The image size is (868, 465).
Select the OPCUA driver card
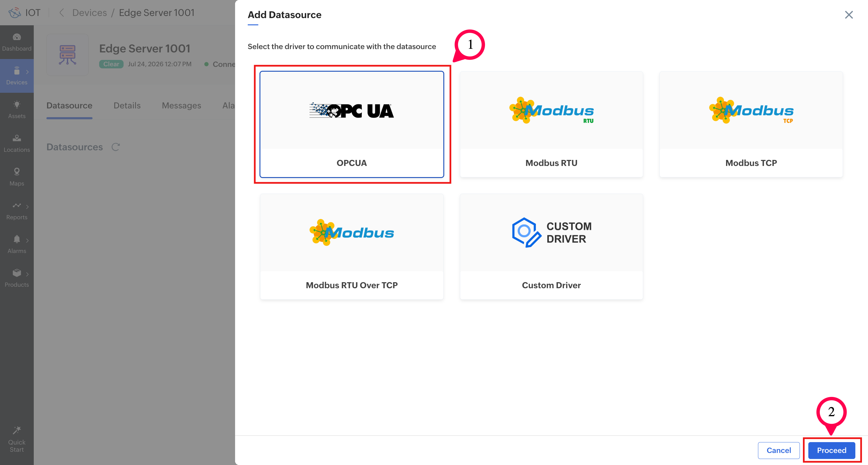tap(351, 124)
